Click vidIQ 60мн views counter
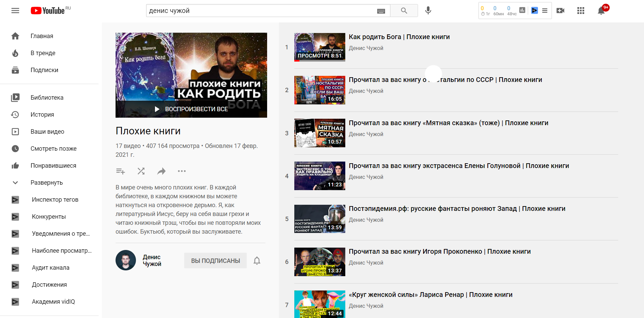Image resolution: width=644 pixels, height=318 pixels. click(x=499, y=11)
